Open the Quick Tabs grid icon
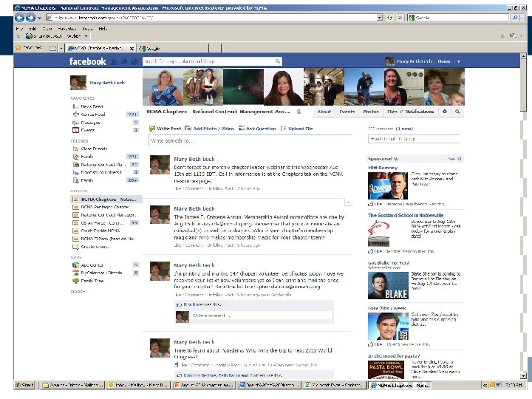The width and height of the screenshot is (532, 399). click(53, 48)
